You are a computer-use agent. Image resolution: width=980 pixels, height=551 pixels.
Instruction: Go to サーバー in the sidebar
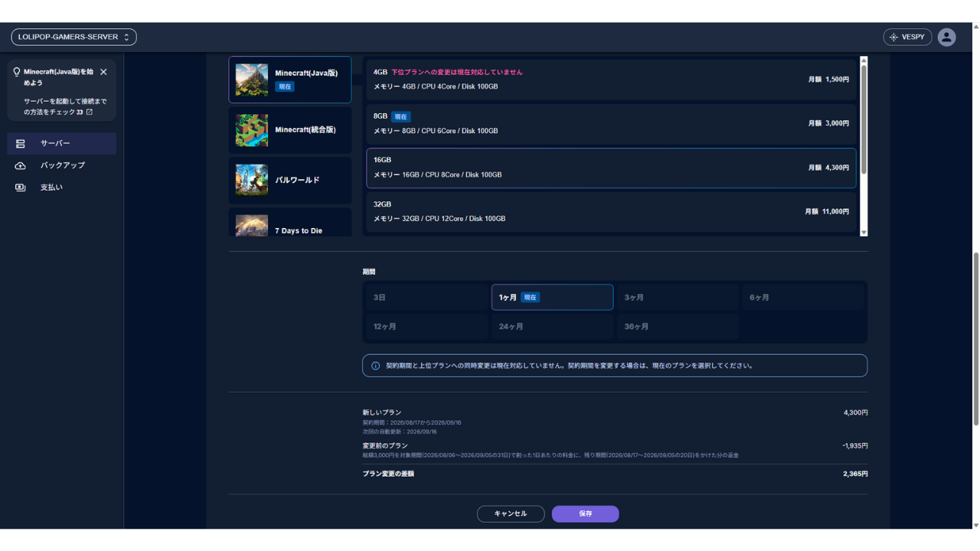[62, 143]
